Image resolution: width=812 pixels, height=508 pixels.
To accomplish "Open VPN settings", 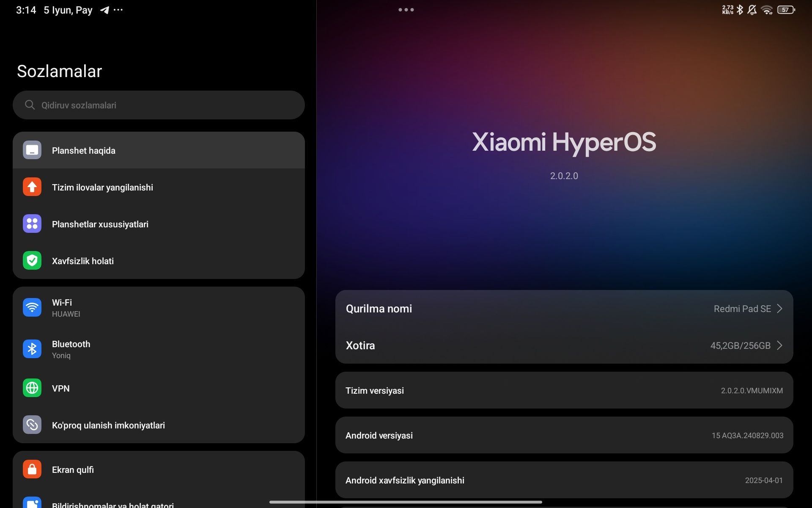I will click(x=159, y=388).
